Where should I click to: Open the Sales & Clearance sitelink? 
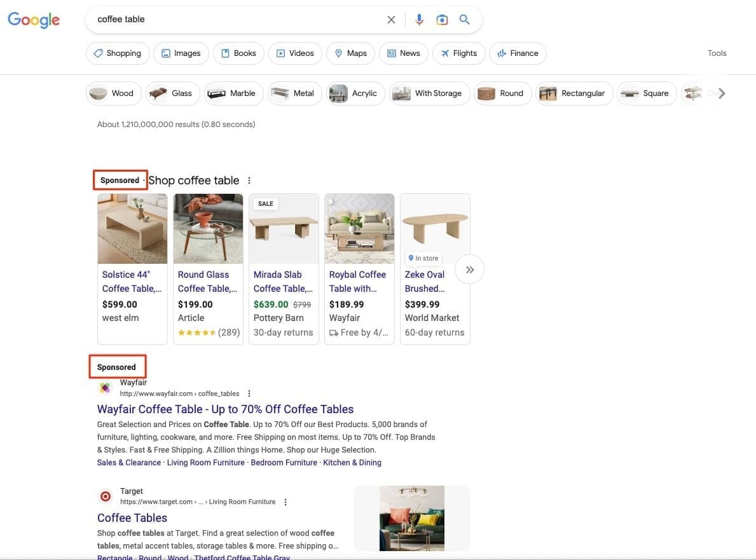129,463
